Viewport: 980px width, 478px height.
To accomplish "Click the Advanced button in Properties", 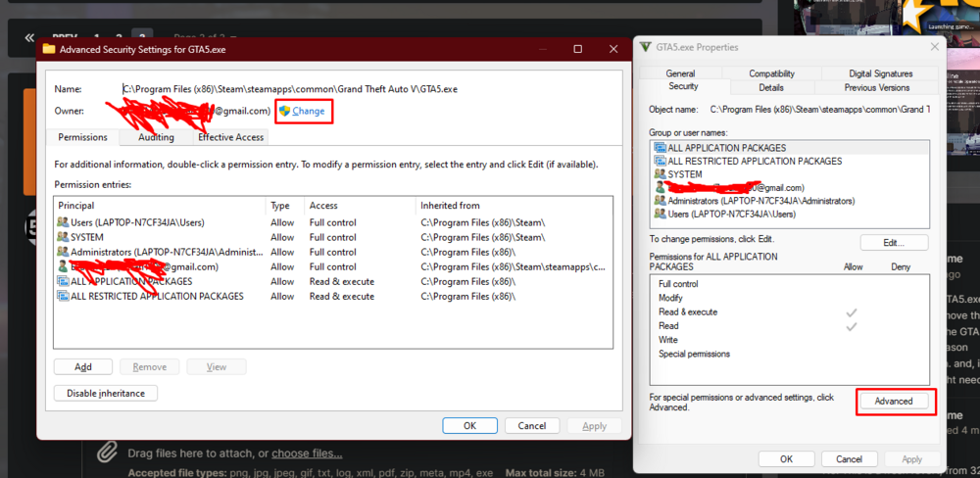I will (894, 402).
